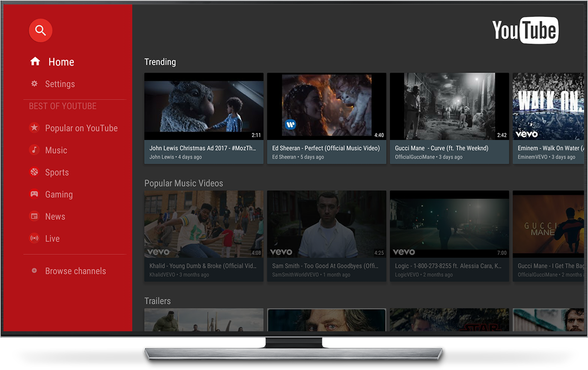Click the Popular on YouTube star icon
Image resolution: width=588 pixels, height=370 pixels.
[34, 128]
